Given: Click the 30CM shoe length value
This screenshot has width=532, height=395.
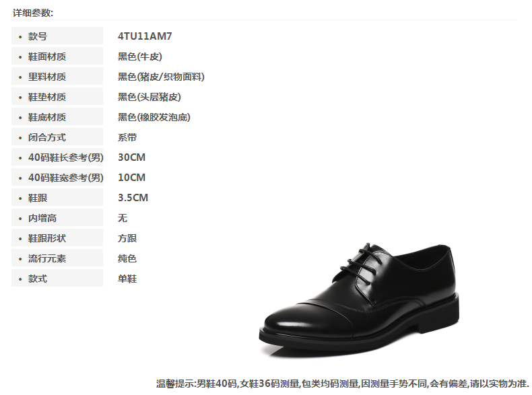Looking at the screenshot, I should pyautogui.click(x=131, y=157).
